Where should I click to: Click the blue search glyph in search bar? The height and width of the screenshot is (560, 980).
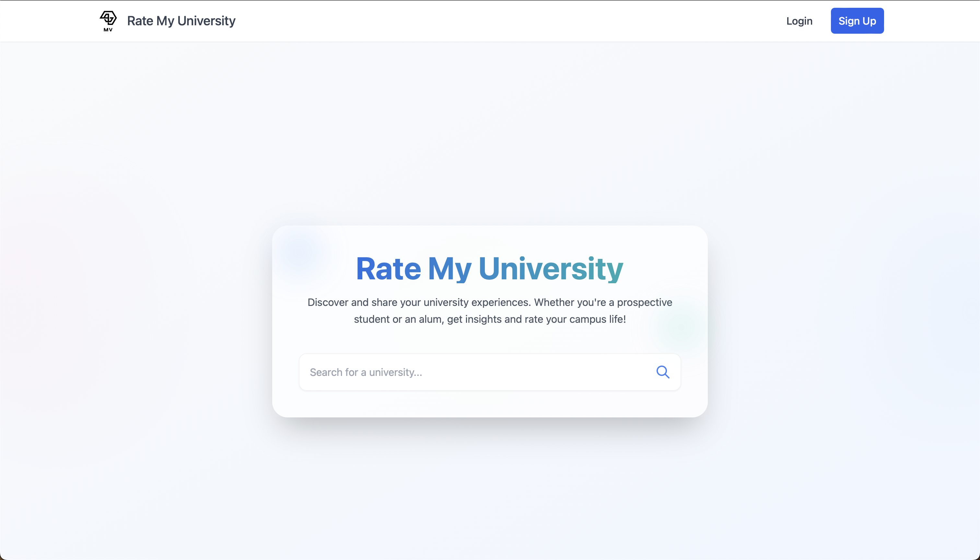coord(663,371)
